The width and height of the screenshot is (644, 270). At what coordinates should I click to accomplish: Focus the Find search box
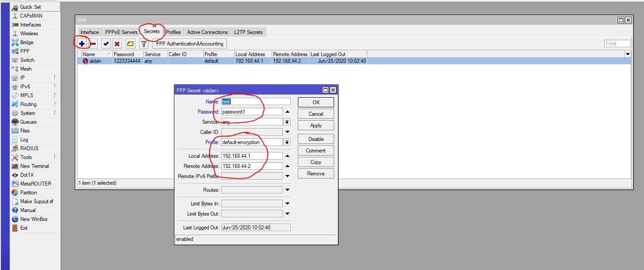click(x=617, y=44)
